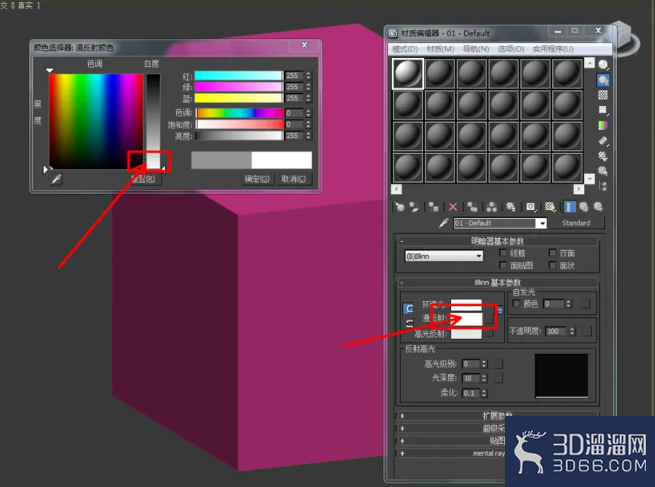Click Make Material Copy icon

(x=472, y=207)
